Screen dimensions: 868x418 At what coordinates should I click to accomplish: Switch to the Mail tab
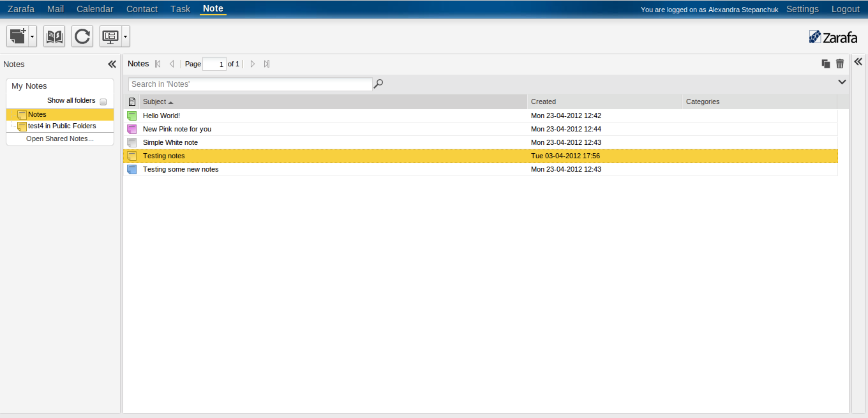point(56,9)
